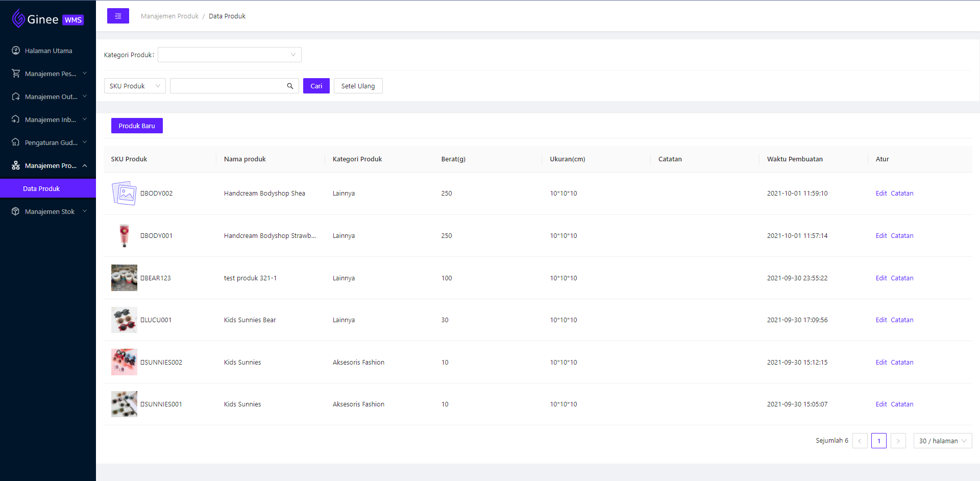Click the Ginee WMS logo
Viewport: 980px width, 481px height.
(x=47, y=19)
